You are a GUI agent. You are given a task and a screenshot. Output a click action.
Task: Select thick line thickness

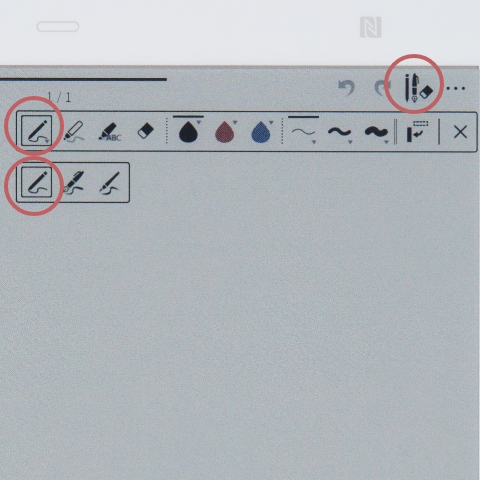[x=376, y=133]
